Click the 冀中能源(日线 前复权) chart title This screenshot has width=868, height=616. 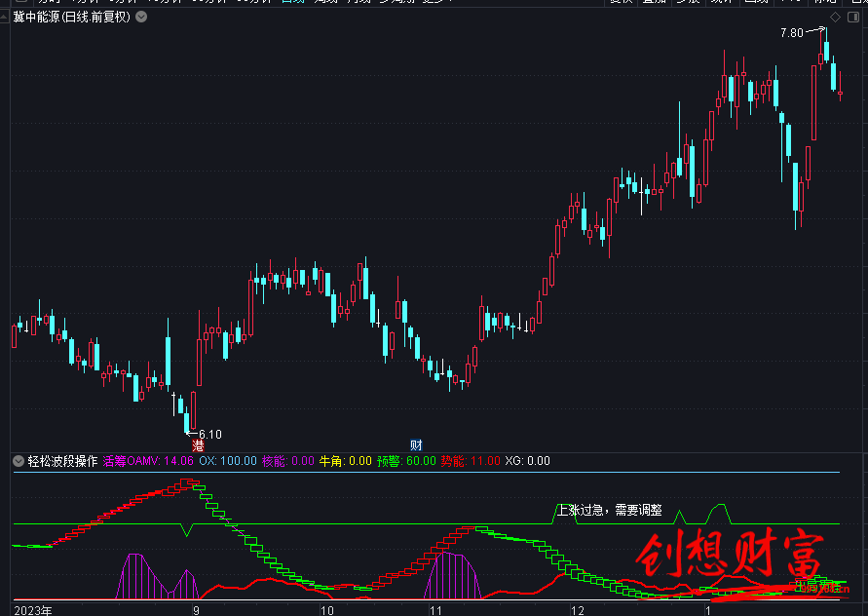[x=71, y=18]
